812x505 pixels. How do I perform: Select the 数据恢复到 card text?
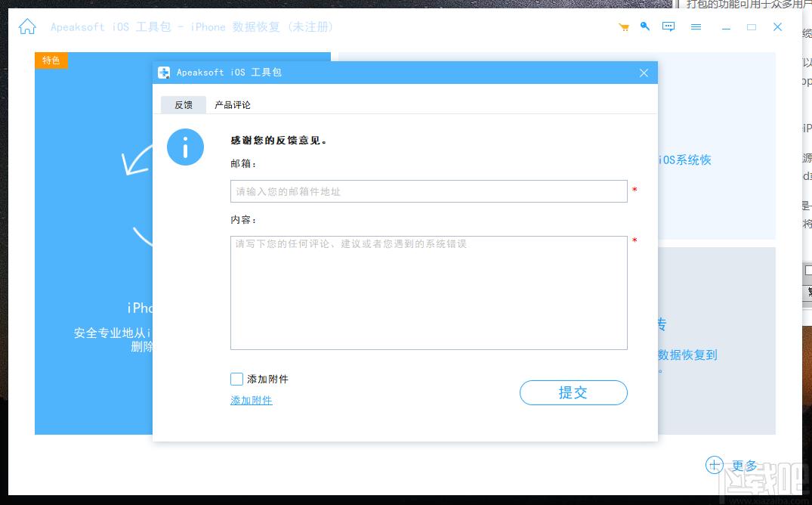[687, 355]
